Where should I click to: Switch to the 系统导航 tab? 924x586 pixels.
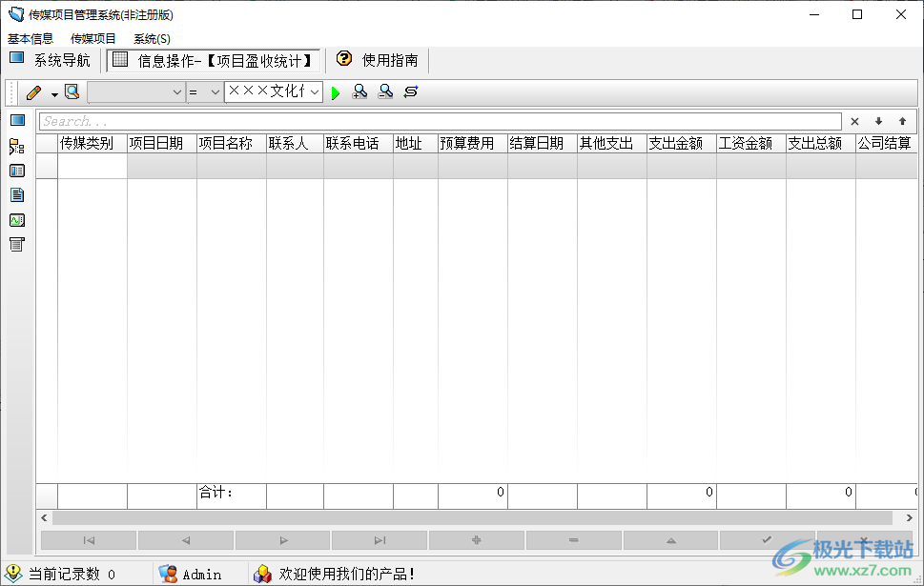(x=51, y=60)
